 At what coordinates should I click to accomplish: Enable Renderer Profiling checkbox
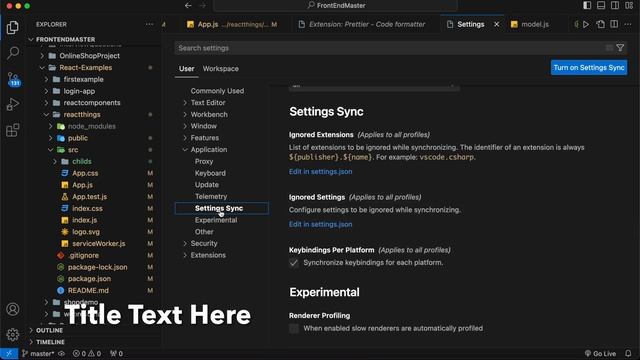click(294, 329)
